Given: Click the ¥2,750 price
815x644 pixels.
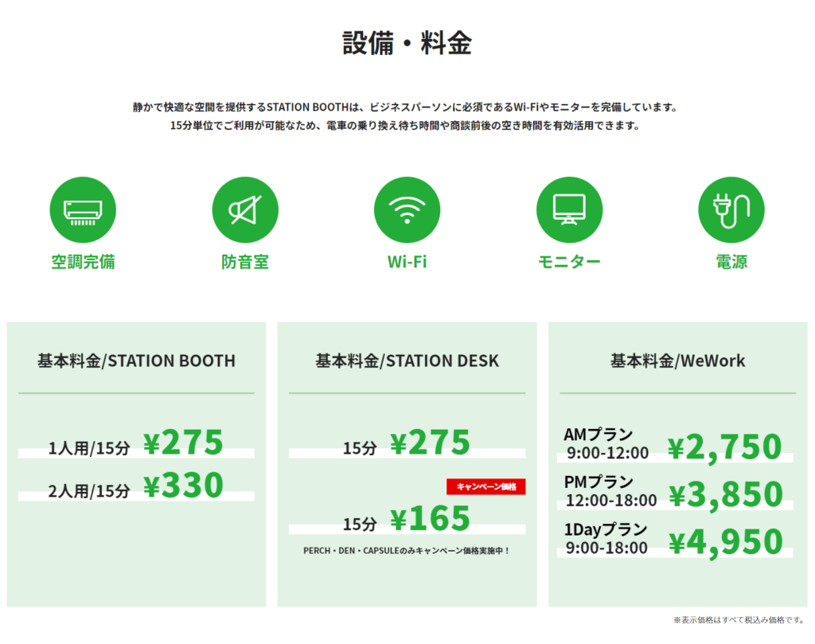Looking at the screenshot, I should 724,447.
